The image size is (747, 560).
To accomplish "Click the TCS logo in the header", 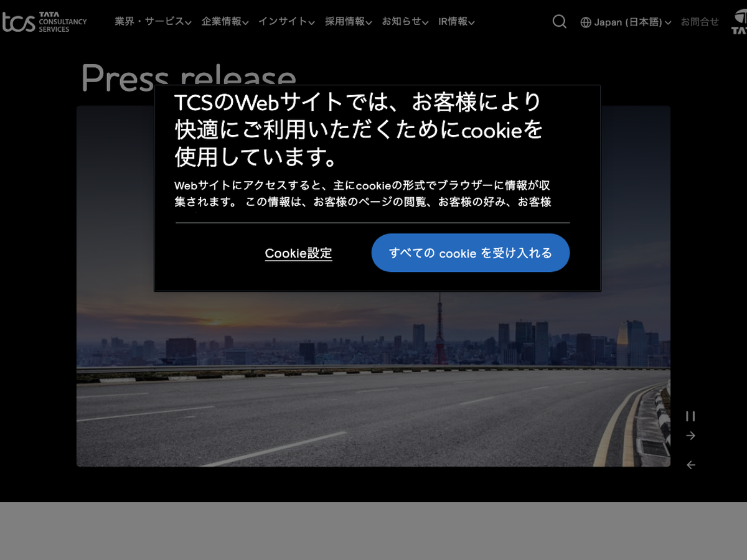I will coord(44,22).
